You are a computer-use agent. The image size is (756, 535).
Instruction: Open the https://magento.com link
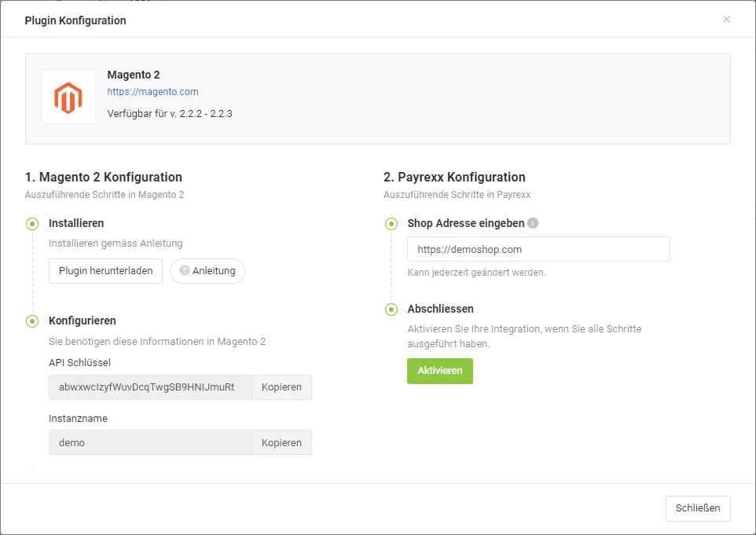[152, 92]
